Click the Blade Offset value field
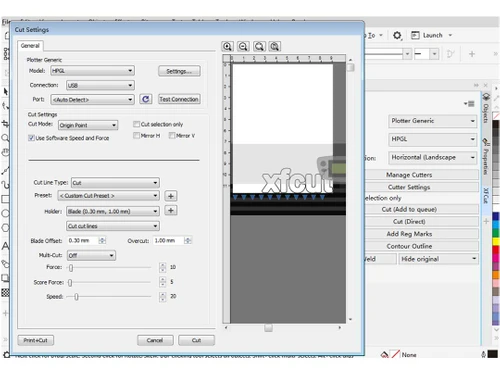Screen dimensions: 500x375 point(83,241)
